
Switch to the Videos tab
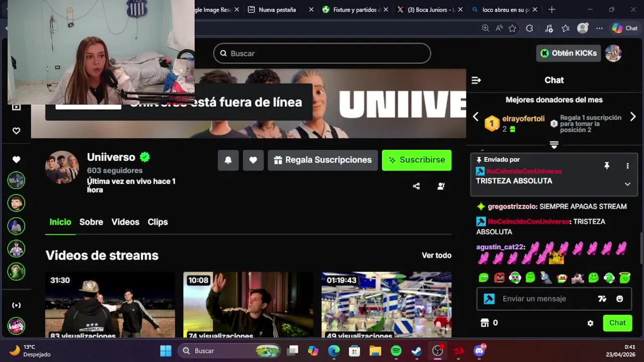coord(125,222)
